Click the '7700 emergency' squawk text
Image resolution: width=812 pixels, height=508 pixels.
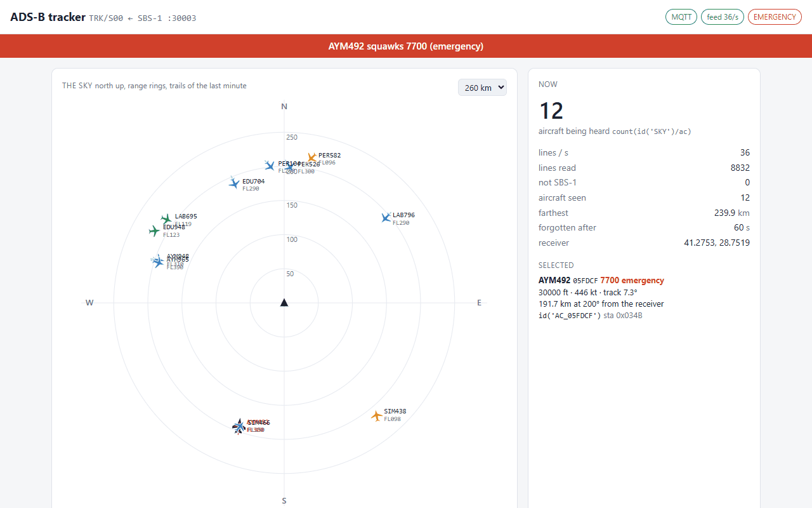point(632,281)
